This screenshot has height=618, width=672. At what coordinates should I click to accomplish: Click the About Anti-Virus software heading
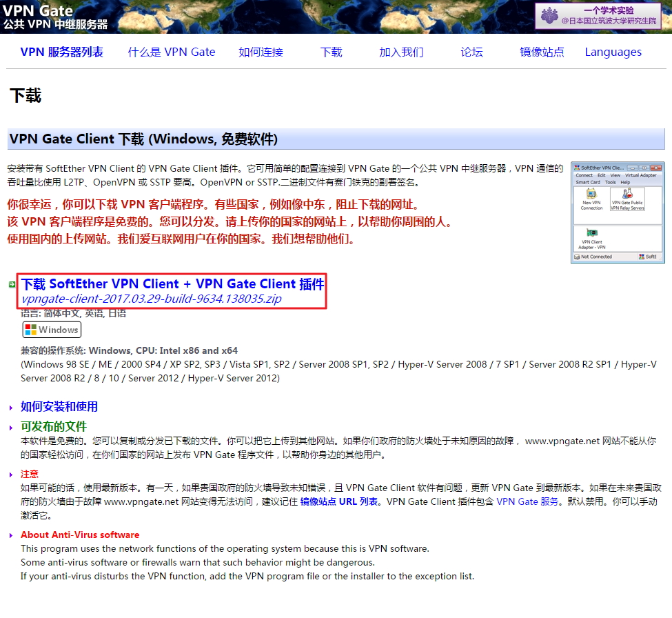click(80, 535)
